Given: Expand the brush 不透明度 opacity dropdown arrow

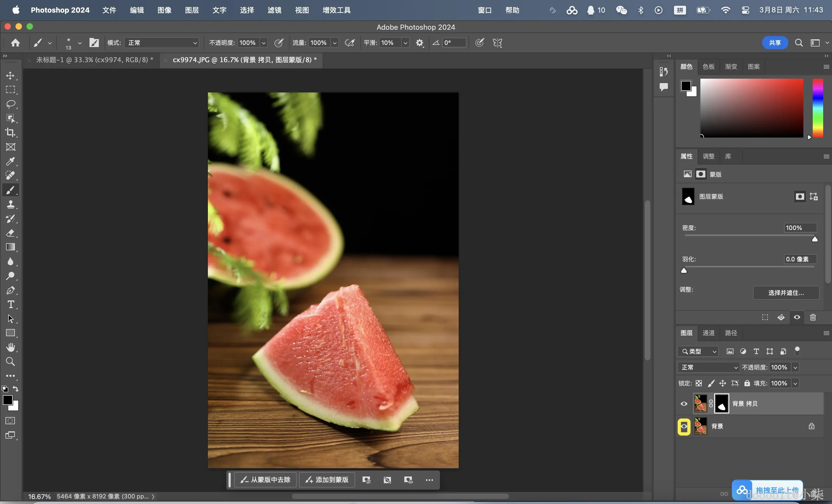Looking at the screenshot, I should 264,43.
